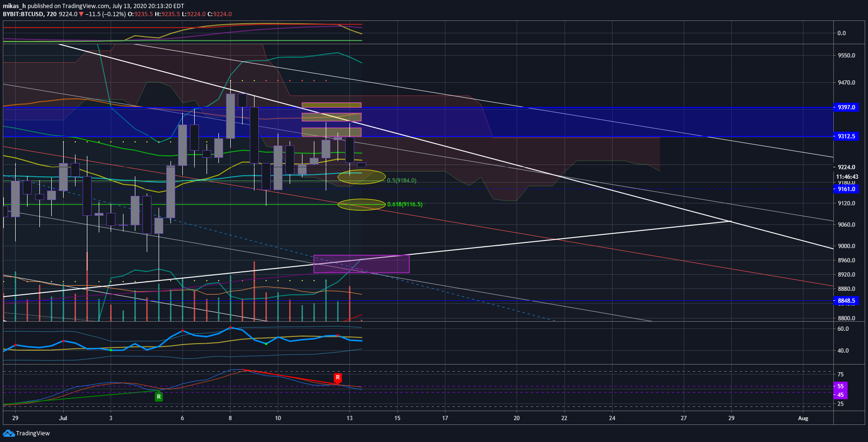Click the 75 oscillator axis label
The height and width of the screenshot is (442, 868).
coord(840,375)
